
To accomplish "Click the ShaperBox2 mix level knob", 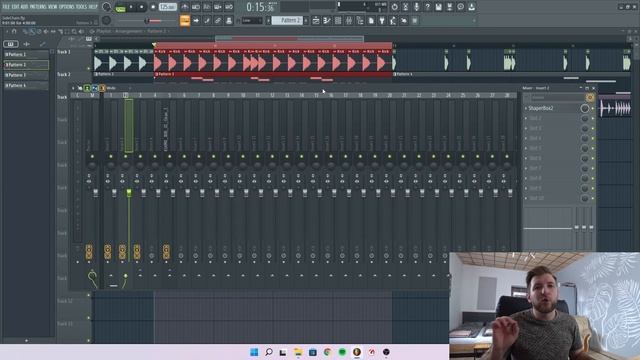I will (584, 108).
